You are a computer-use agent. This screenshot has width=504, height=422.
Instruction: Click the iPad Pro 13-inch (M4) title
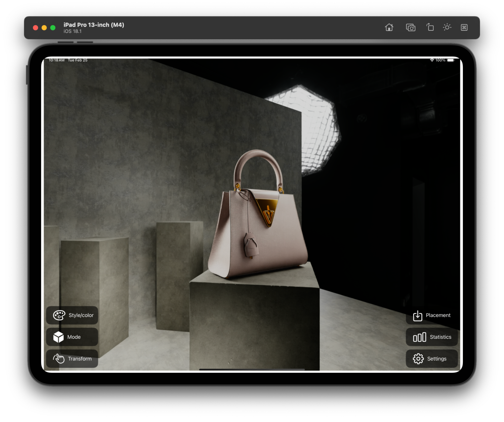94,25
